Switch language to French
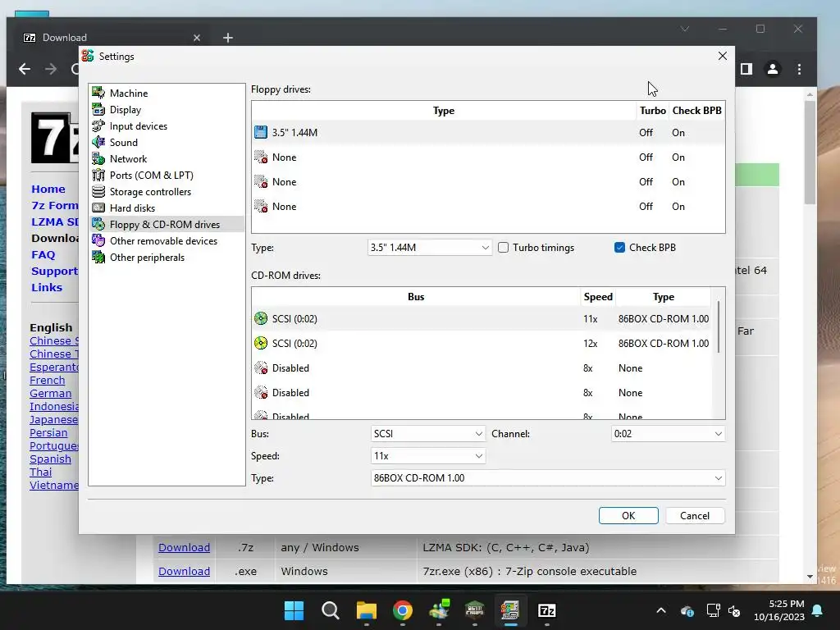Image resolution: width=840 pixels, height=630 pixels. pos(47,380)
